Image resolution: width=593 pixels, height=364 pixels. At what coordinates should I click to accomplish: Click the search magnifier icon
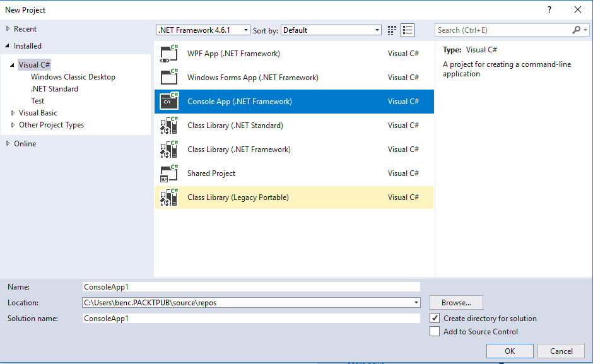[x=577, y=30]
